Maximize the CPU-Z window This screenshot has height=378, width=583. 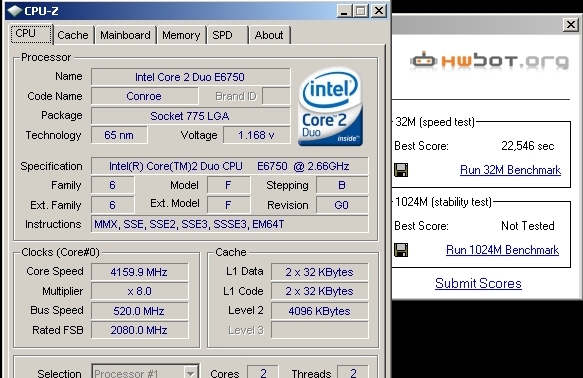pos(361,11)
